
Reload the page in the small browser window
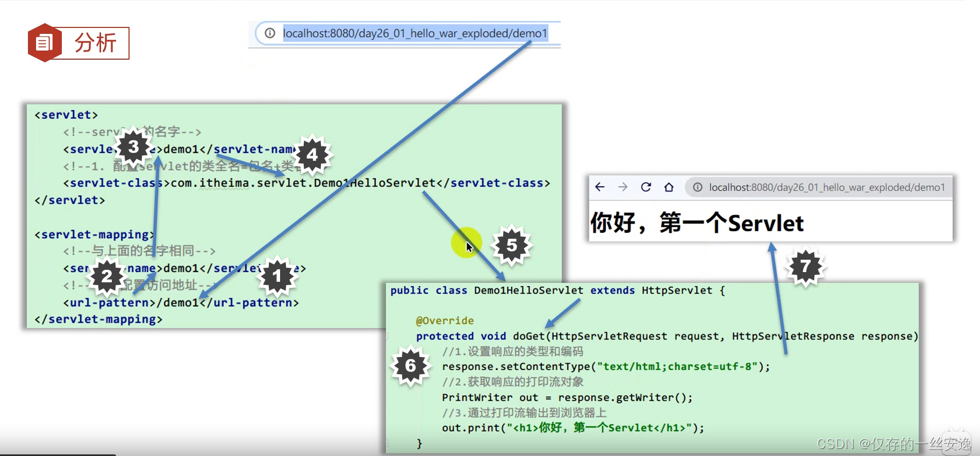coord(646,187)
